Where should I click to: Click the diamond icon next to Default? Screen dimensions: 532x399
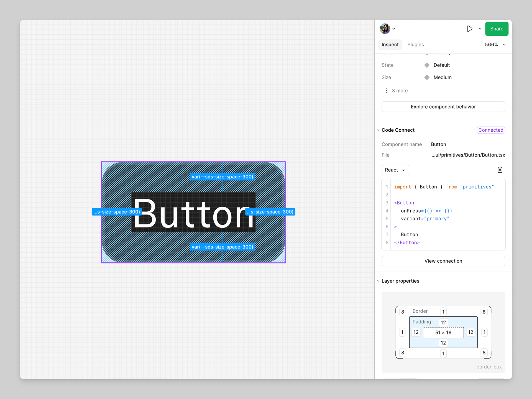[427, 65]
